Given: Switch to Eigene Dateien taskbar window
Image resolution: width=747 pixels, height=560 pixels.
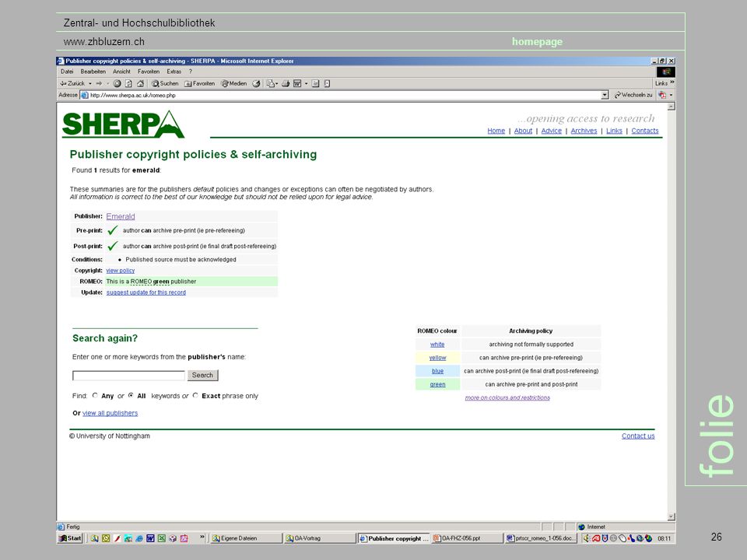Looking at the screenshot, I should pos(246,538).
